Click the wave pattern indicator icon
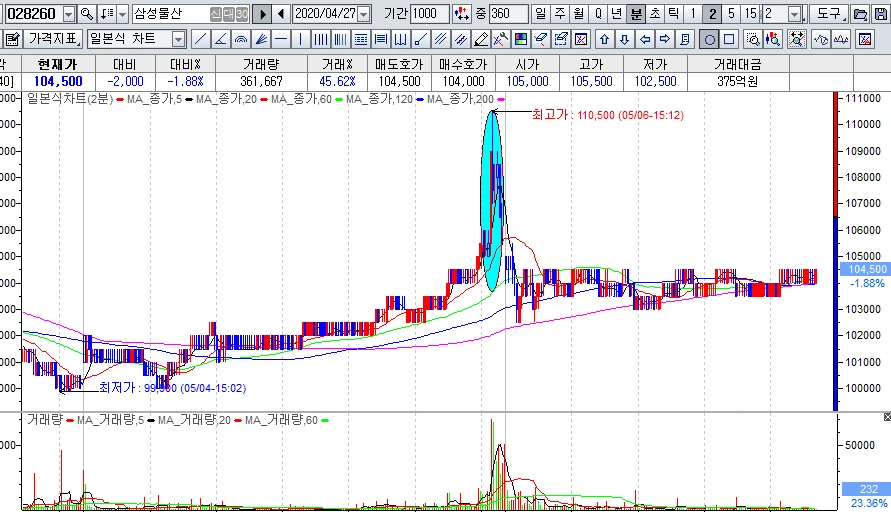 pyautogui.click(x=821, y=39)
